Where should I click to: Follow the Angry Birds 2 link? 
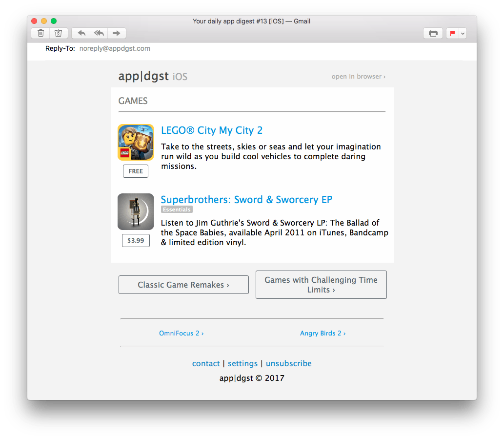(323, 333)
